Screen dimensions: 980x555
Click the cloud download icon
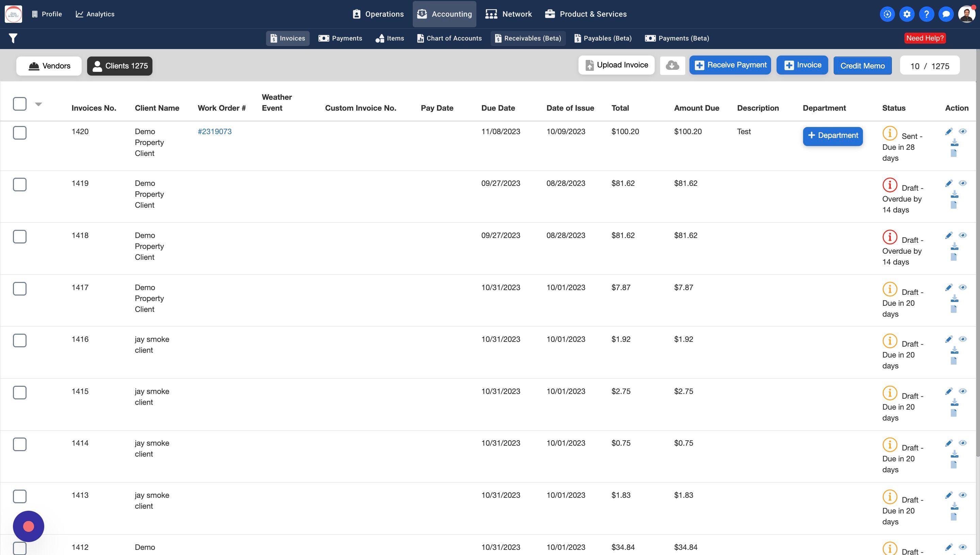tap(672, 66)
